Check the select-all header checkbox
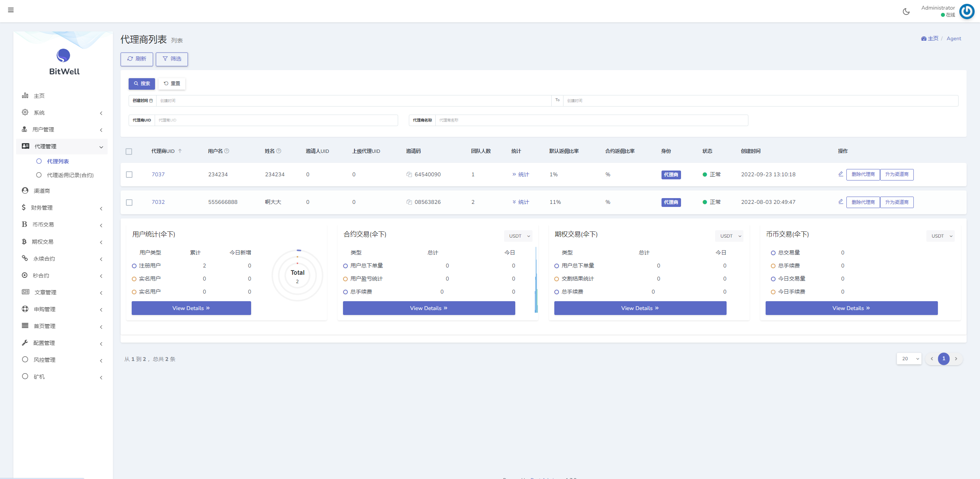 coord(129,151)
